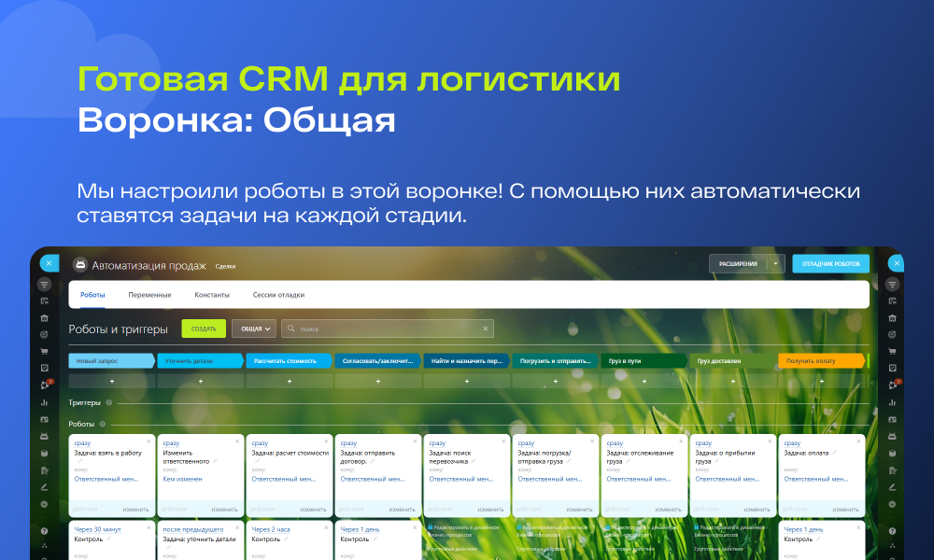This screenshot has width=934, height=560.
Task: Open the shopping cart icon in left sidebar
Action: coord(44,352)
